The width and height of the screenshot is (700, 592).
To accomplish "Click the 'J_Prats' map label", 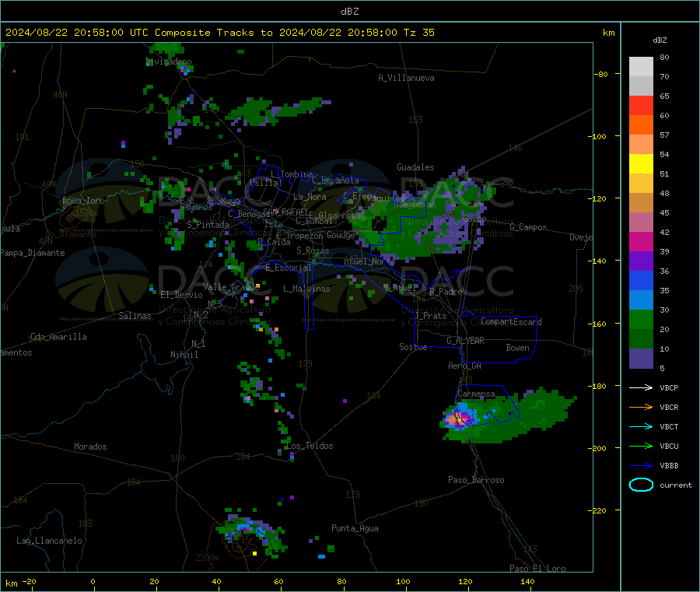I will pyautogui.click(x=430, y=316).
